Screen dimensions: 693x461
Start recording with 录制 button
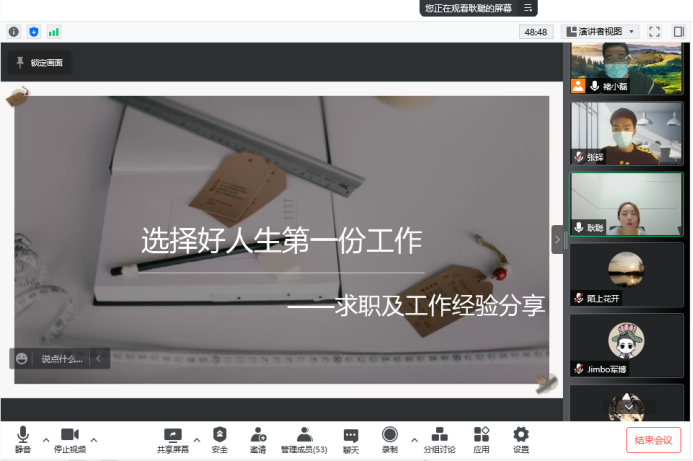[389, 439]
